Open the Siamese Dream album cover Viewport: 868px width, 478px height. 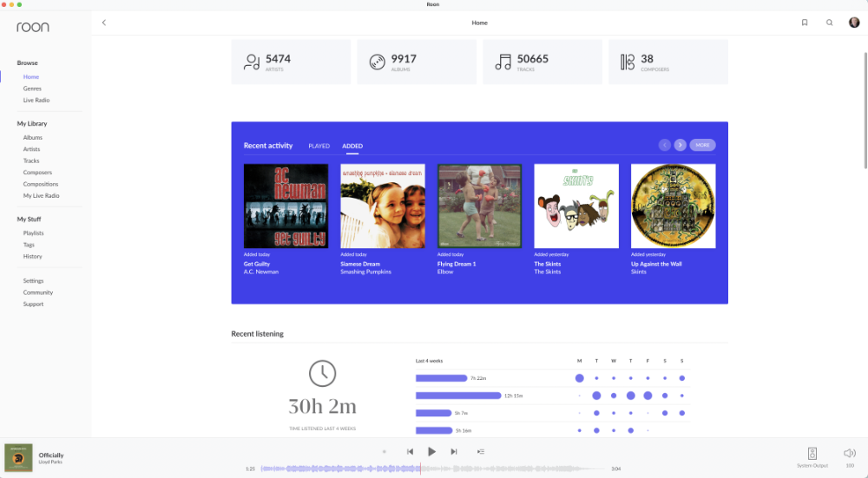click(x=383, y=206)
